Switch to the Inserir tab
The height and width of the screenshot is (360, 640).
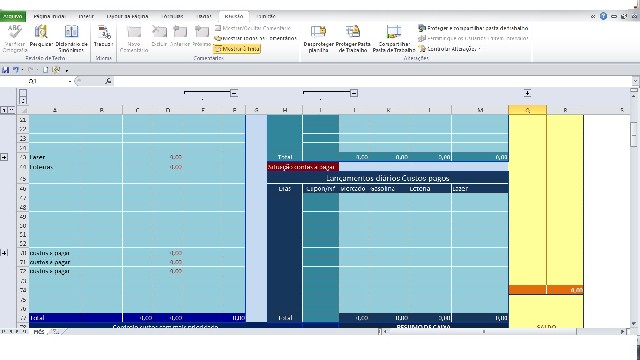pos(86,16)
